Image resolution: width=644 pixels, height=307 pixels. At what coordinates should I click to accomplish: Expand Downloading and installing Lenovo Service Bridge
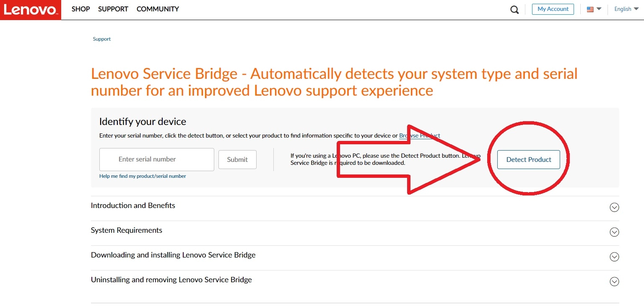355,257
